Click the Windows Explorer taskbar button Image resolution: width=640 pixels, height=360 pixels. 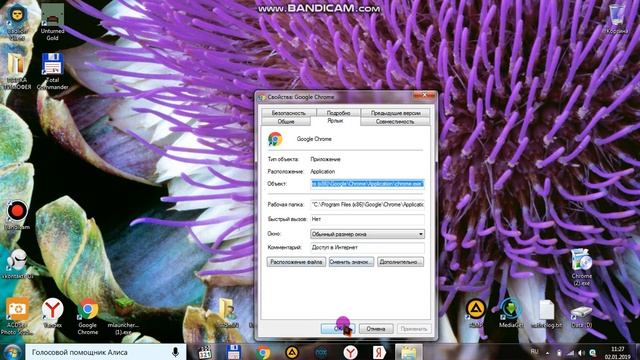click(409, 352)
